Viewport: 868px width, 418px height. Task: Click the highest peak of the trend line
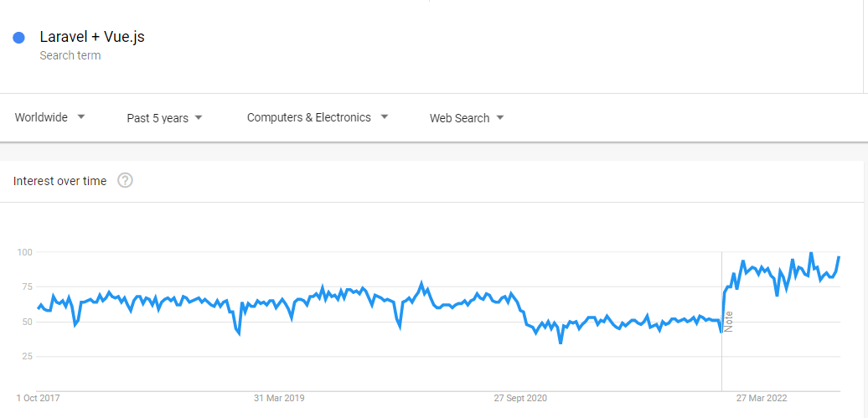(810, 253)
